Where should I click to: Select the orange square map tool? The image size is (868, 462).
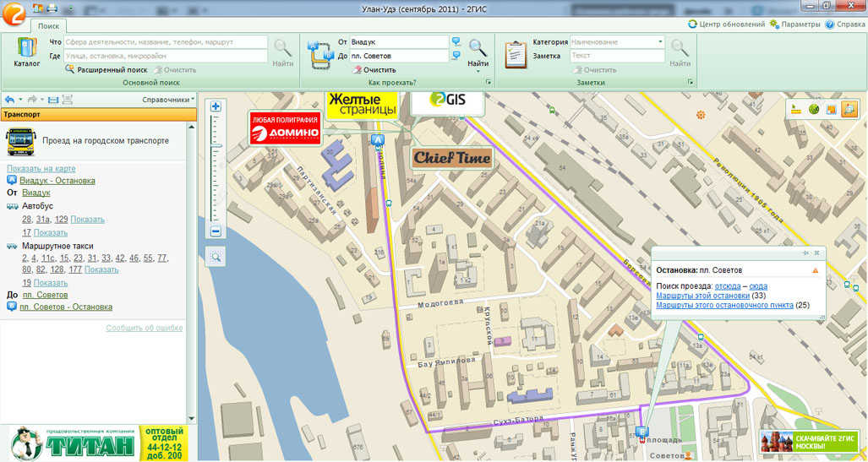pos(831,109)
